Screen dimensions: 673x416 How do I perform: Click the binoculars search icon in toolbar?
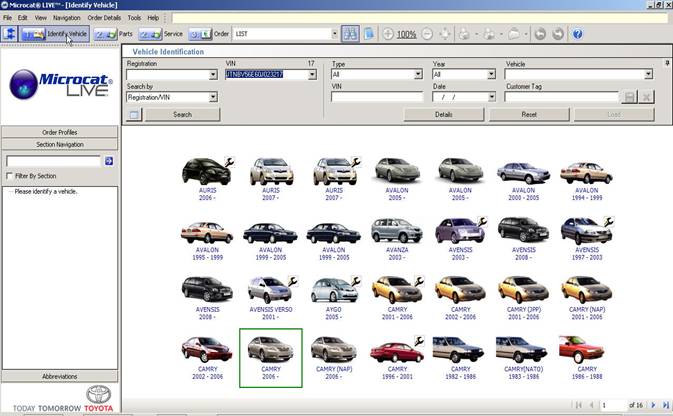tap(350, 33)
